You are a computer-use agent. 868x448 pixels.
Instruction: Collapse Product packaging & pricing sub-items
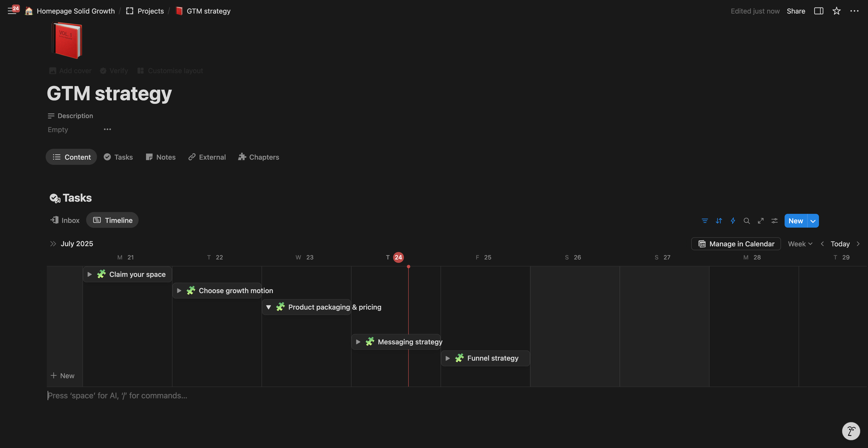(269, 307)
